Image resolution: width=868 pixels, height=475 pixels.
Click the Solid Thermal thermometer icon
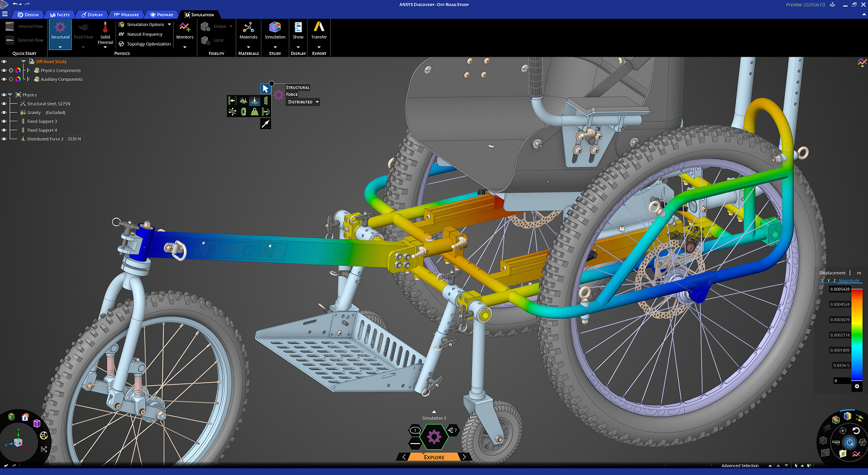[x=105, y=28]
